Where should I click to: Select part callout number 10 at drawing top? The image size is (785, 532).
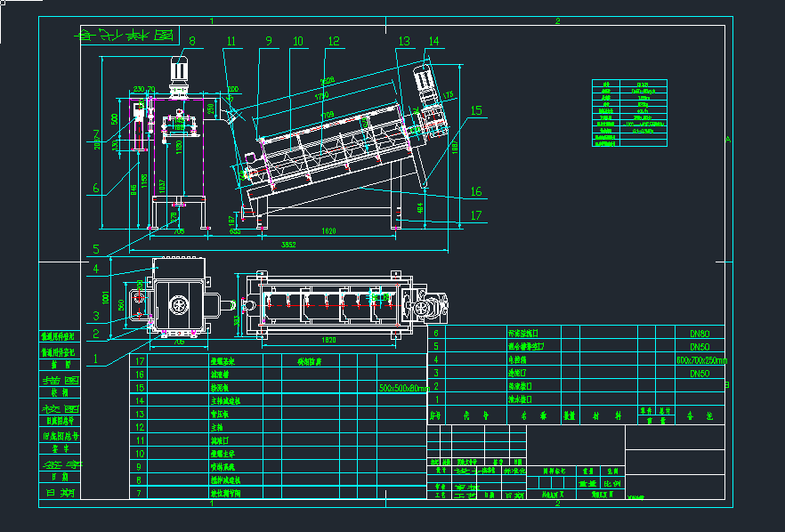(298, 41)
